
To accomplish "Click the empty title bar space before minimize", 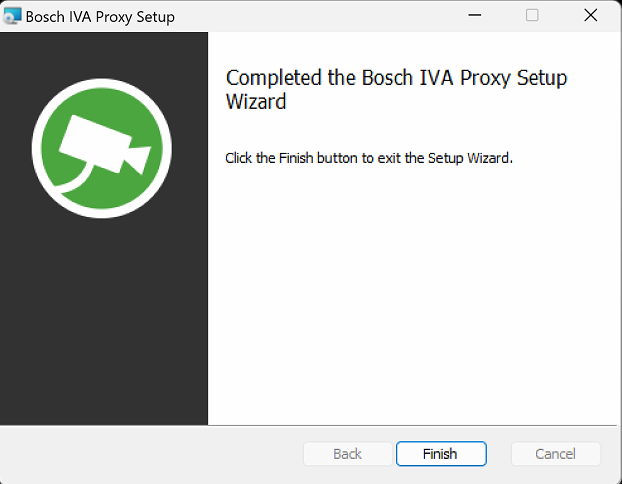I will click(330, 16).
